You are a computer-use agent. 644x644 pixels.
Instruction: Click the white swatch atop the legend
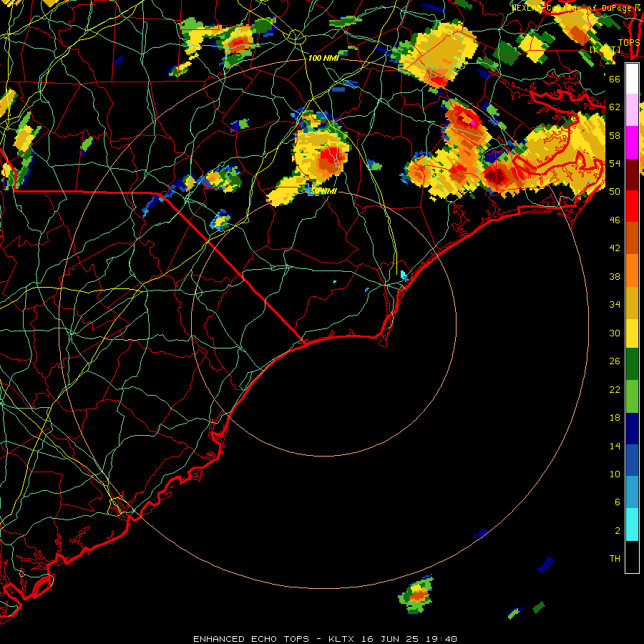[x=632, y=79]
